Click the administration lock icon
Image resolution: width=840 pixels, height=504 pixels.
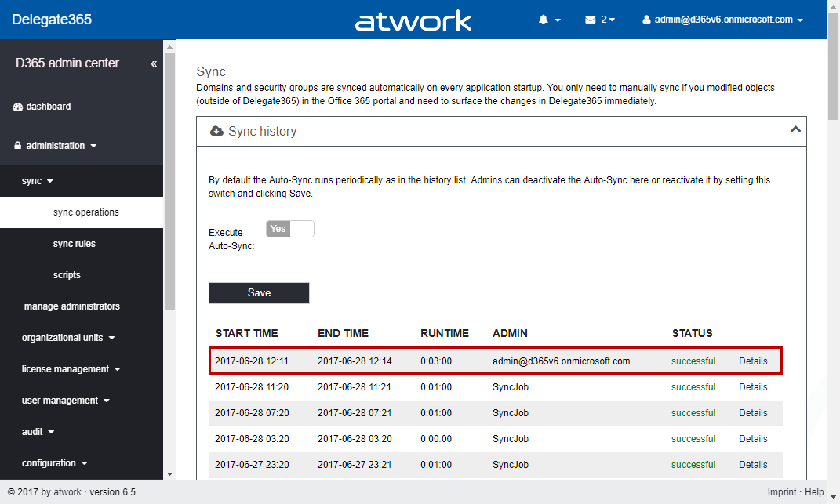click(18, 145)
